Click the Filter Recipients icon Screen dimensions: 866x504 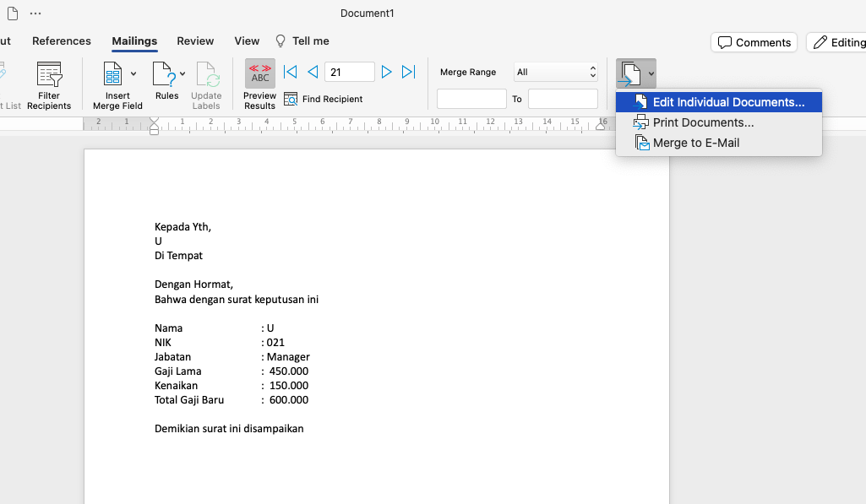pyautogui.click(x=49, y=75)
